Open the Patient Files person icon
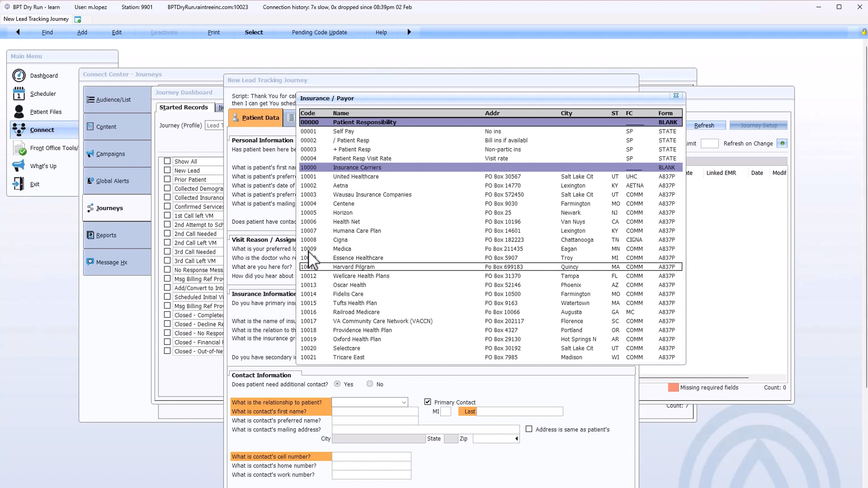868x488 pixels. coord(19,112)
